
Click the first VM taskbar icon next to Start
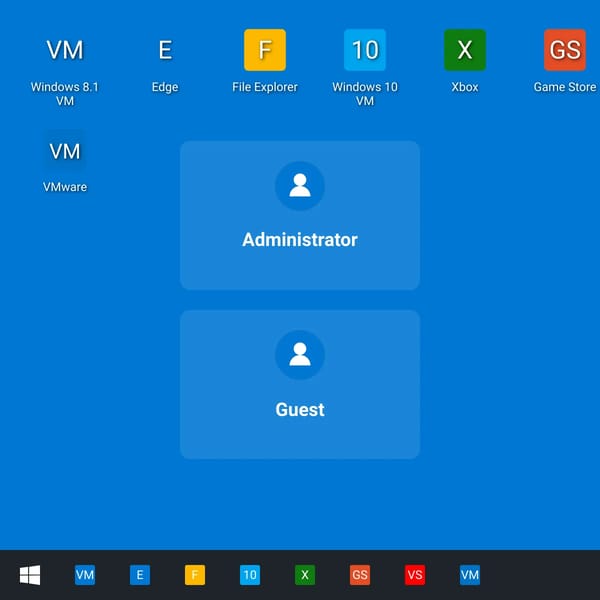click(85, 575)
